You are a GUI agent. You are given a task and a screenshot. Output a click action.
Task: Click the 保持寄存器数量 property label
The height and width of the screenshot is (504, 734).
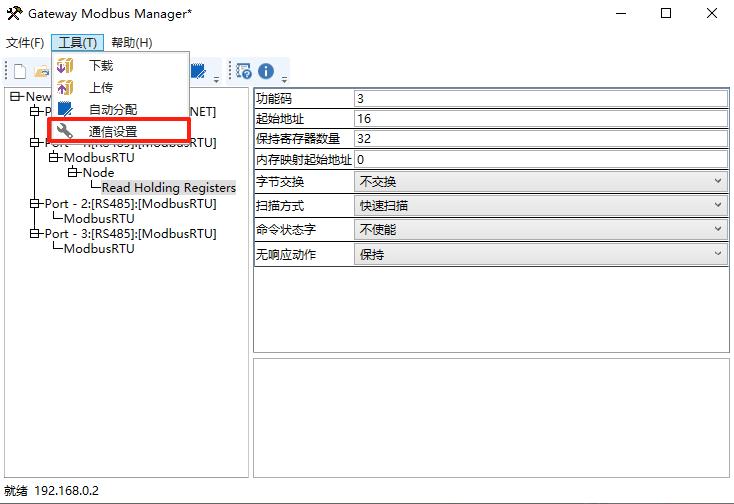298,139
